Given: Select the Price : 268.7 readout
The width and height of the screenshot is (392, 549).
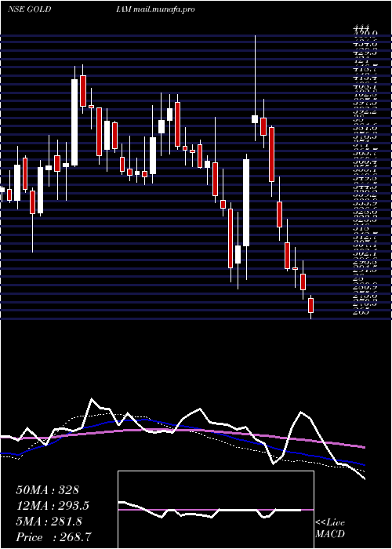Looking at the screenshot, I should pyautogui.click(x=54, y=537).
